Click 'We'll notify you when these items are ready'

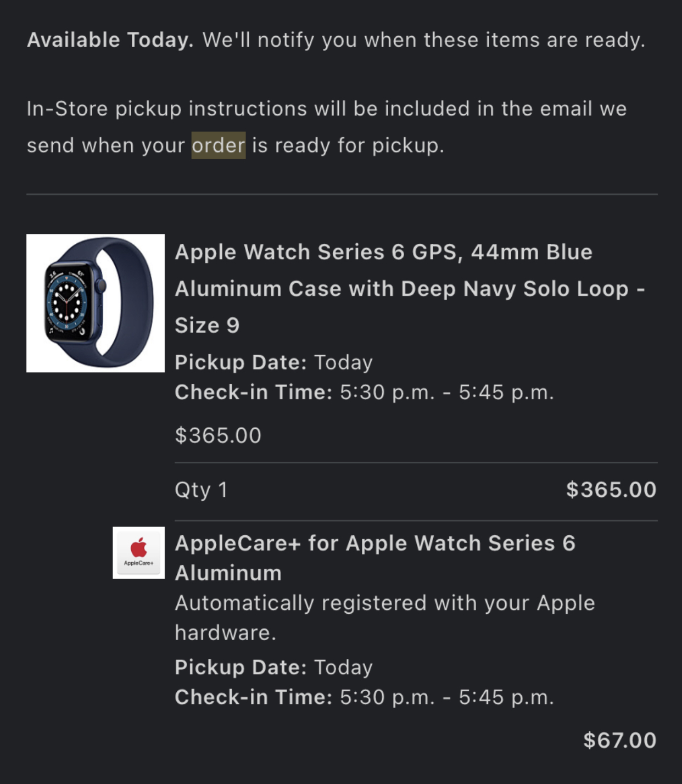[424, 40]
